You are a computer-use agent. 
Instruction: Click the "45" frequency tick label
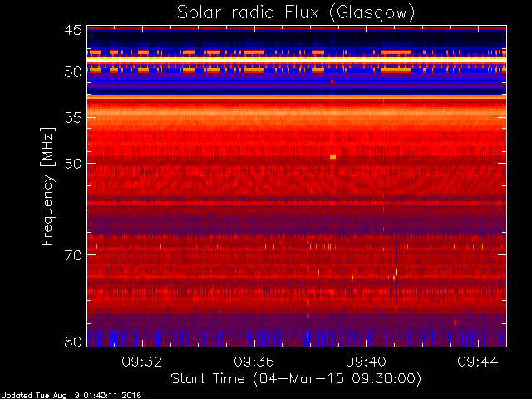click(x=73, y=30)
